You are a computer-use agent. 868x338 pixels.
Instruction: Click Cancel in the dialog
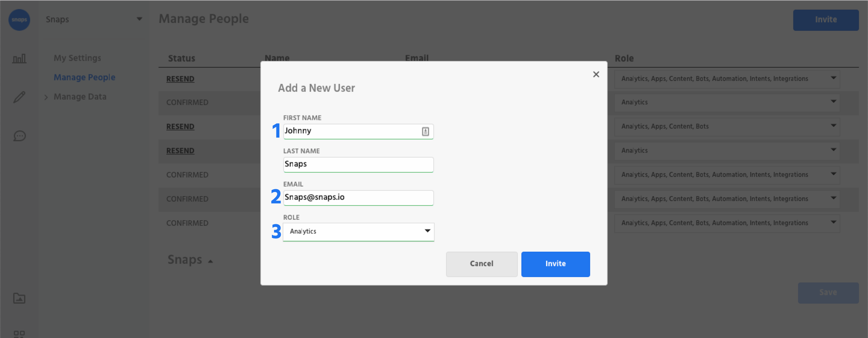click(x=482, y=264)
